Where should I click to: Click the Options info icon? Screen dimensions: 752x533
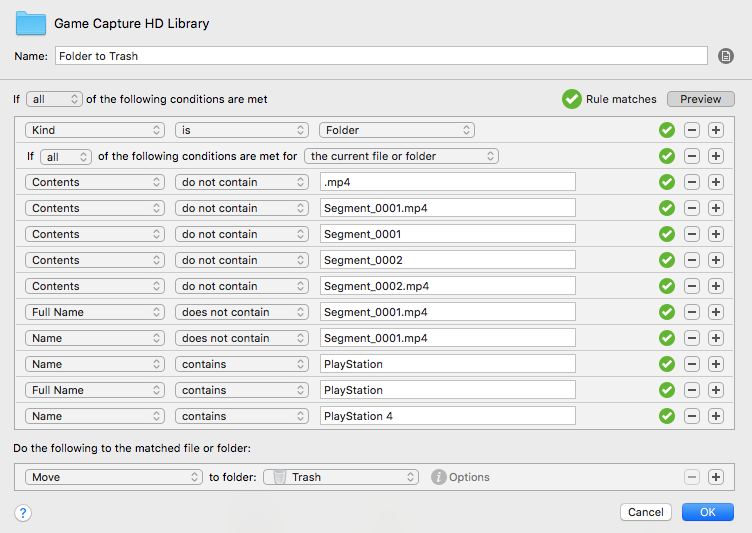coord(438,477)
